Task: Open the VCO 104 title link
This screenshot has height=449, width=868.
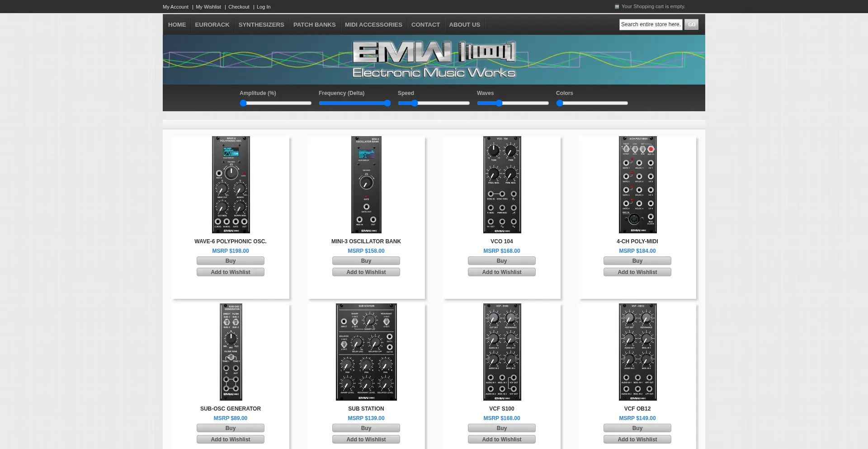Action: tap(502, 241)
